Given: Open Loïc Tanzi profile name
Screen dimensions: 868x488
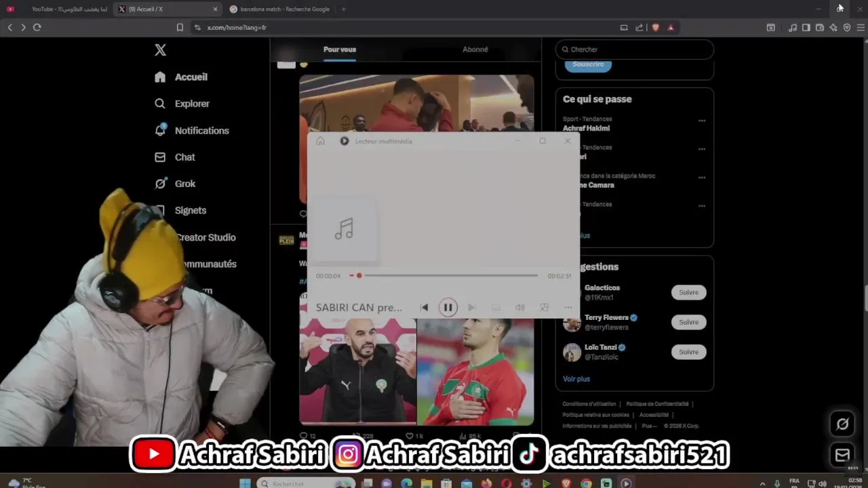Looking at the screenshot, I should pos(600,347).
